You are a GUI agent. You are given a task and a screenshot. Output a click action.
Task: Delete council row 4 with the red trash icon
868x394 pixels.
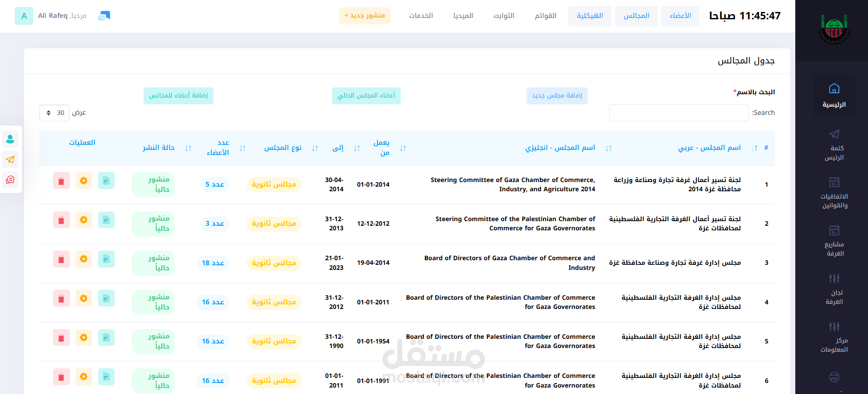coord(61,298)
